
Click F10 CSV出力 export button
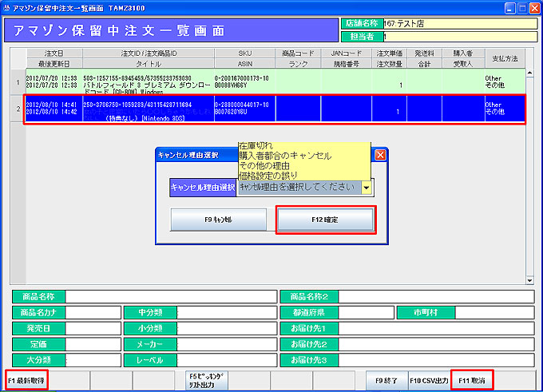coord(429,381)
